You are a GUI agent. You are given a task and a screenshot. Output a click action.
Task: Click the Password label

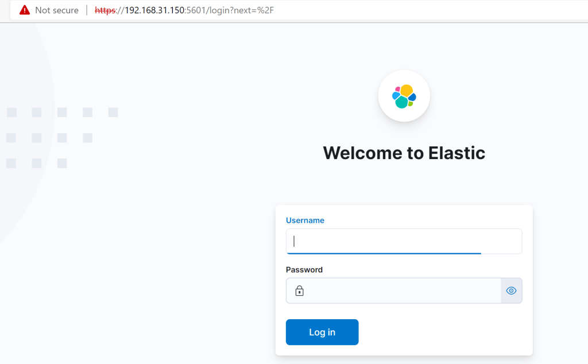[304, 270]
